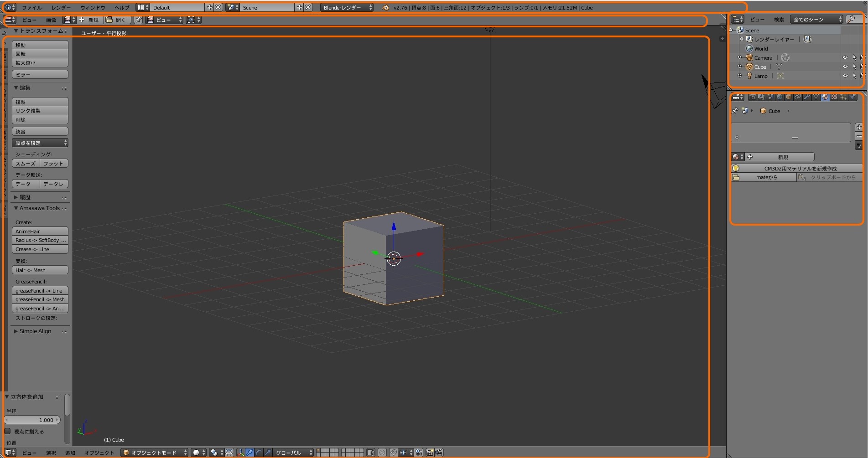The width and height of the screenshot is (868, 458).
Task: Expand the Camera item in the outliner
Action: pyautogui.click(x=739, y=57)
